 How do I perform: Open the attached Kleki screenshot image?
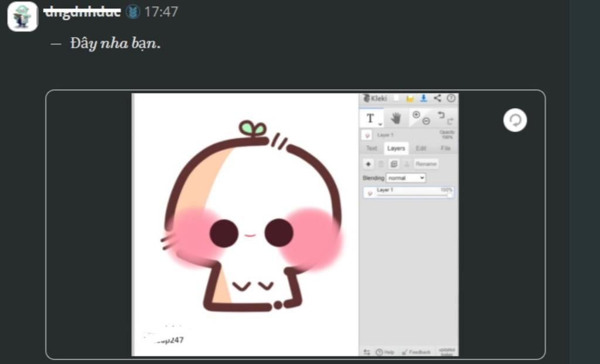click(295, 225)
